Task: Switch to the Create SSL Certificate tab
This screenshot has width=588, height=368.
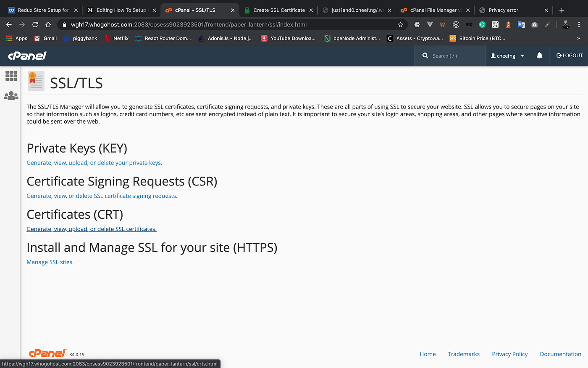Action: (x=279, y=10)
